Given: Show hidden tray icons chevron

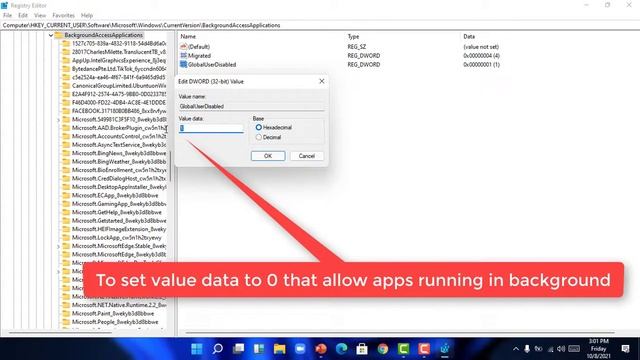Looking at the screenshot, I should point(516,349).
